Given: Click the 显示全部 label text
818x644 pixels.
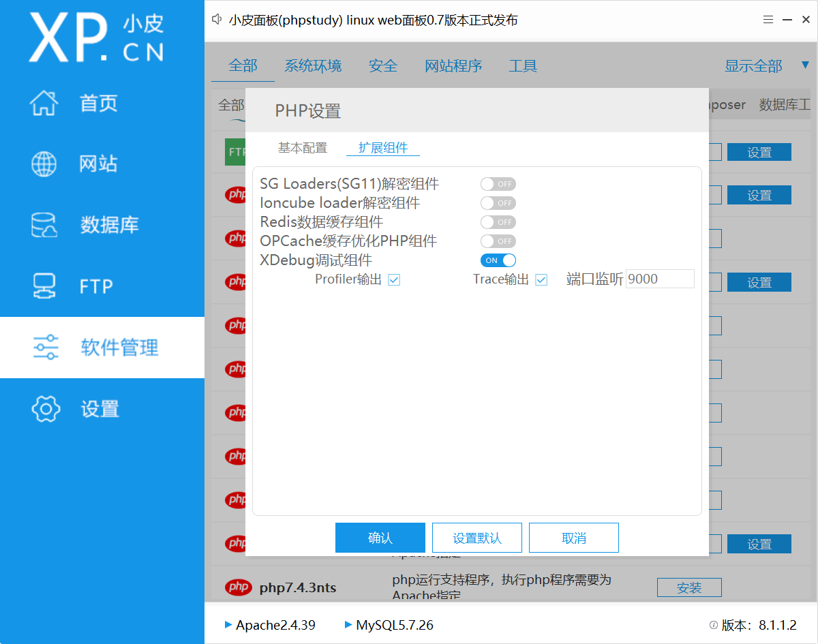Looking at the screenshot, I should 753,65.
